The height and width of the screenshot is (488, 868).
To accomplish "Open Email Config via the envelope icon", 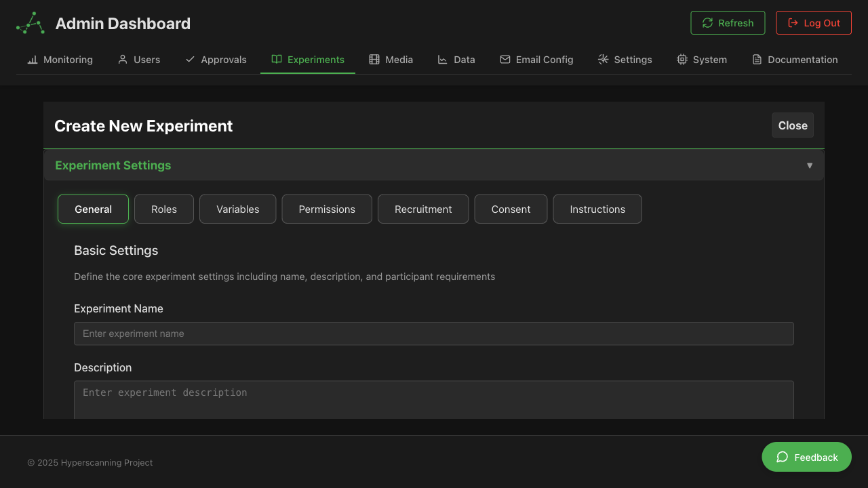I will (505, 60).
